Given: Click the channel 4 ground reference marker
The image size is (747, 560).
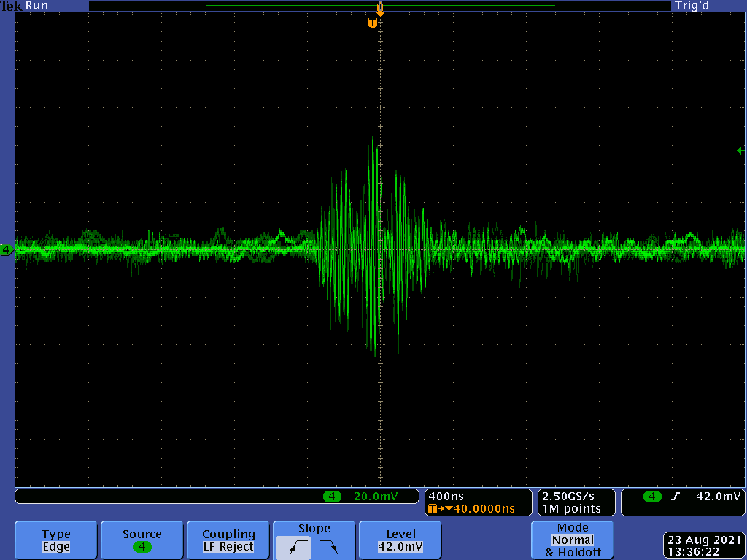Looking at the screenshot, I should 7,250.
